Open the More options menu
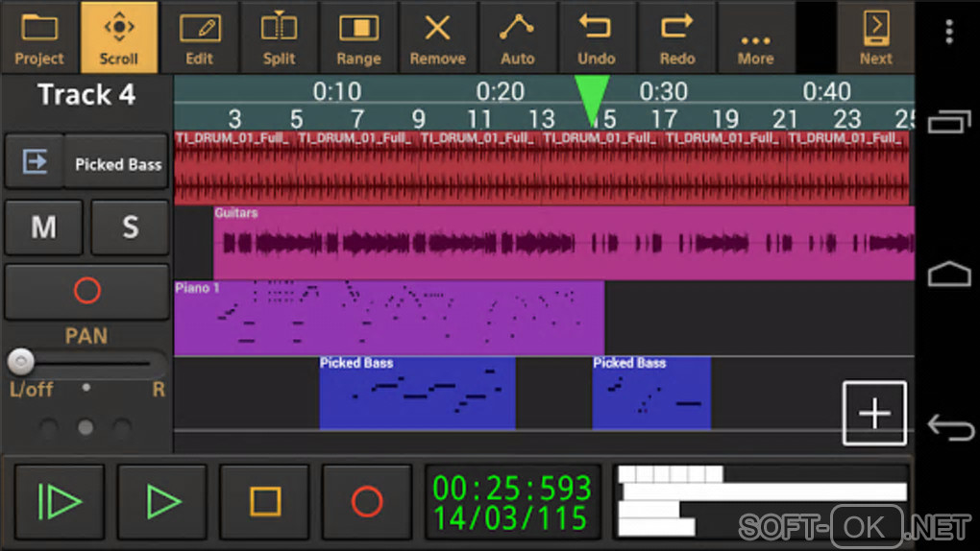This screenshot has height=551, width=980. [755, 36]
